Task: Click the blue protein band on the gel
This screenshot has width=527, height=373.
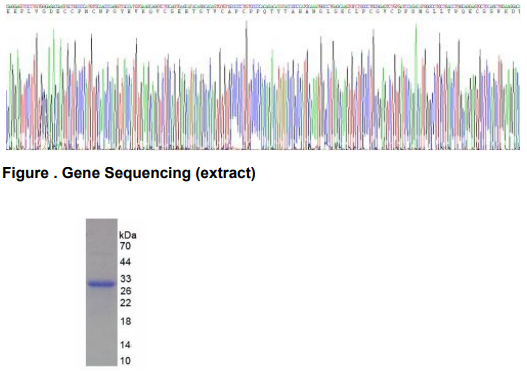Action: tap(102, 284)
